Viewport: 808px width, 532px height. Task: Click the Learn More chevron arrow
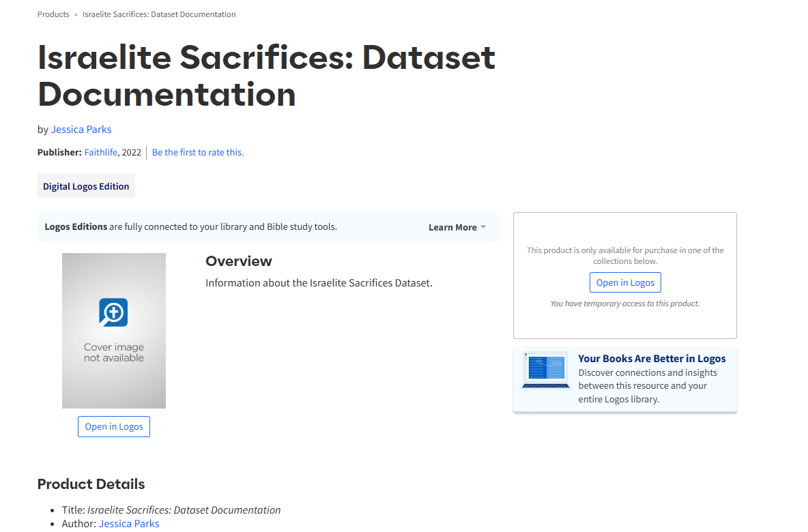[483, 226]
